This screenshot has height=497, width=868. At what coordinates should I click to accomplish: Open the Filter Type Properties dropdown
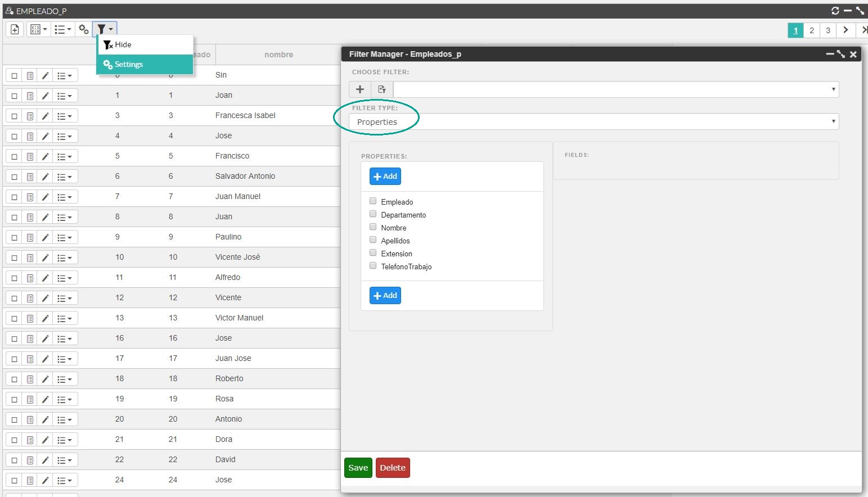tap(593, 121)
